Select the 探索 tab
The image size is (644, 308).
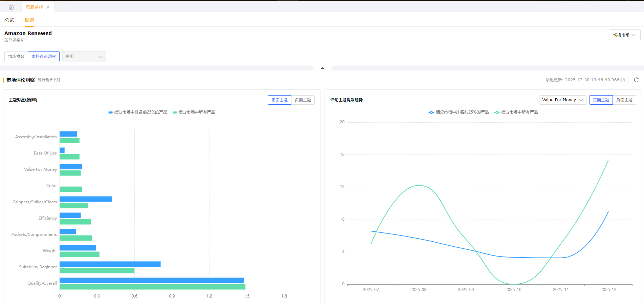(29, 20)
